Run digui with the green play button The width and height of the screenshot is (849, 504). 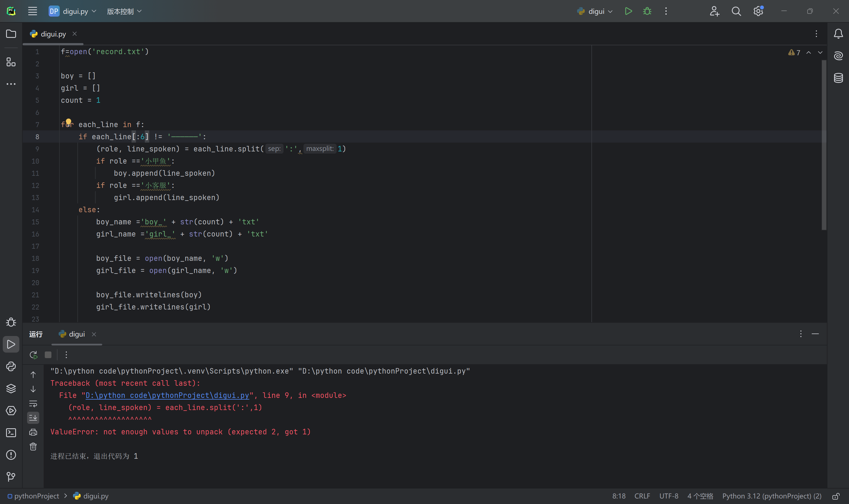click(x=628, y=11)
